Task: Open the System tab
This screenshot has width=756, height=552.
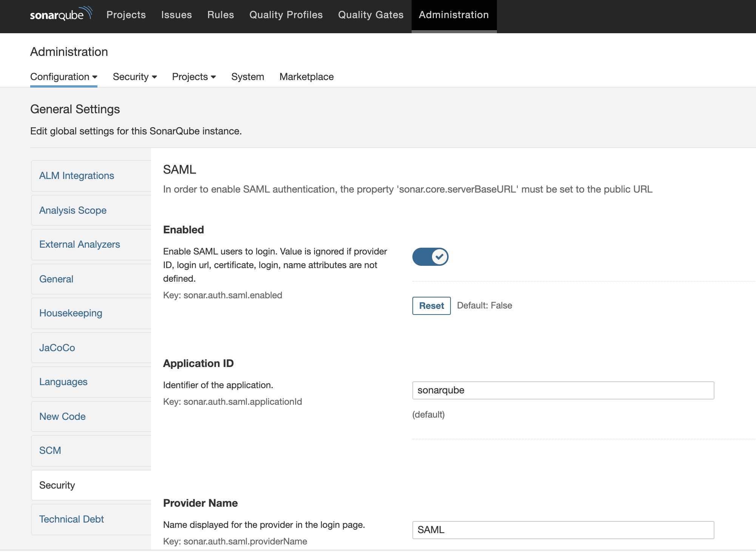Action: pyautogui.click(x=247, y=77)
